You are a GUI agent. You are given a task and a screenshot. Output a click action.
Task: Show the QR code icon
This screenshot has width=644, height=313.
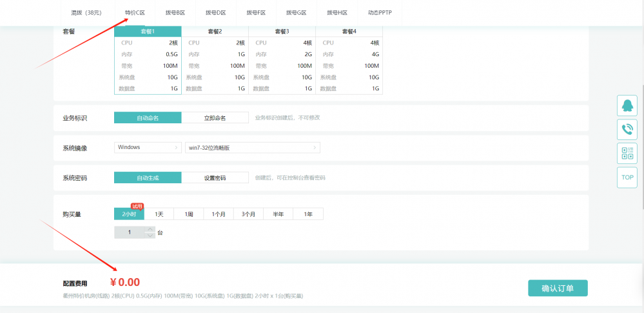pyautogui.click(x=627, y=153)
